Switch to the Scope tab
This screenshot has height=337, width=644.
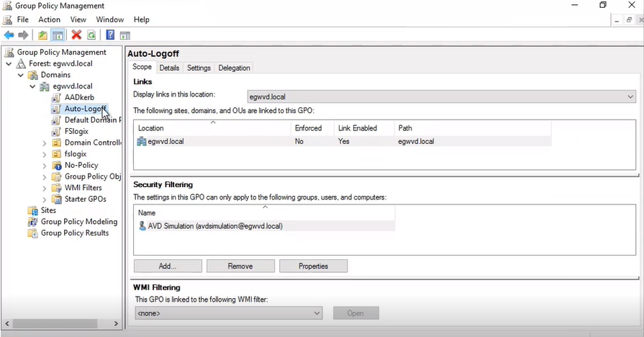142,67
